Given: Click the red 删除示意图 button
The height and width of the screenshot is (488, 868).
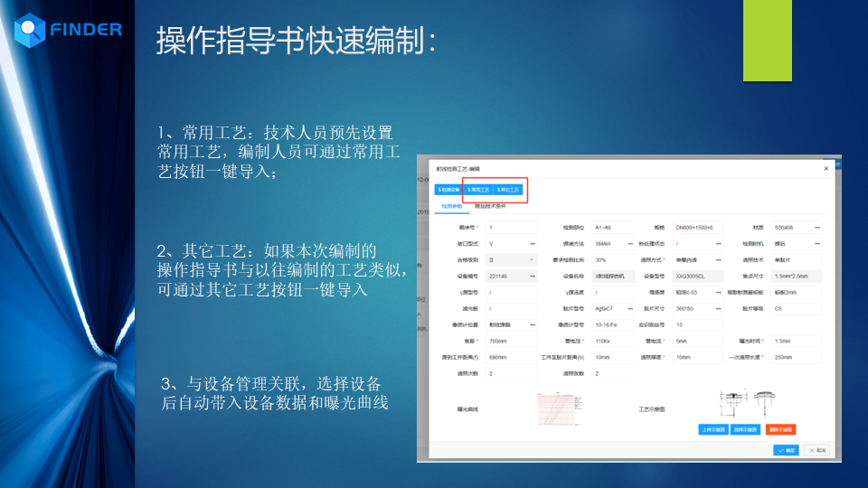Looking at the screenshot, I should 779,429.
